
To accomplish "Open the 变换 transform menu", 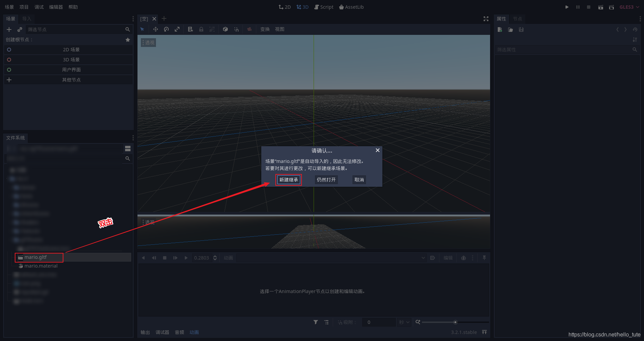I will (265, 30).
